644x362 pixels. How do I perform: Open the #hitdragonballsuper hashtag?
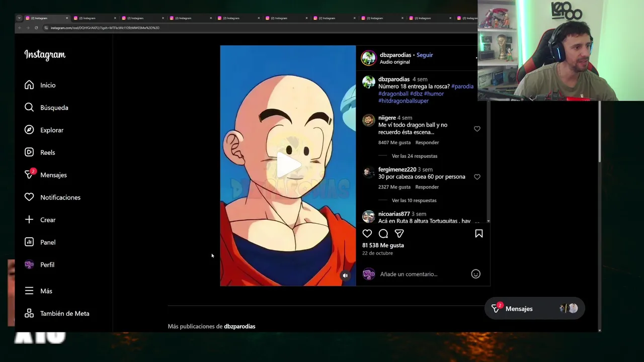coord(404,101)
